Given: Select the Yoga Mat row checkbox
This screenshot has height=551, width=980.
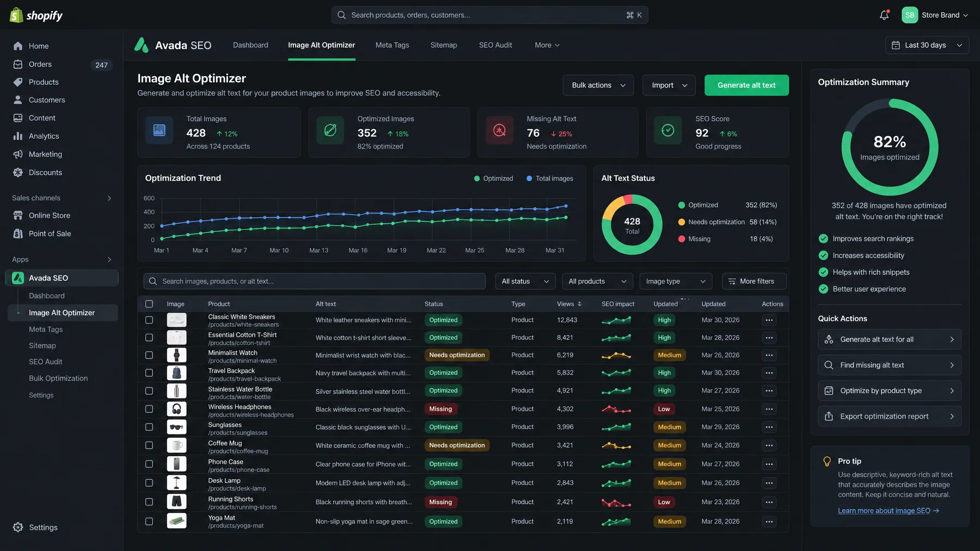Looking at the screenshot, I should pos(149,522).
